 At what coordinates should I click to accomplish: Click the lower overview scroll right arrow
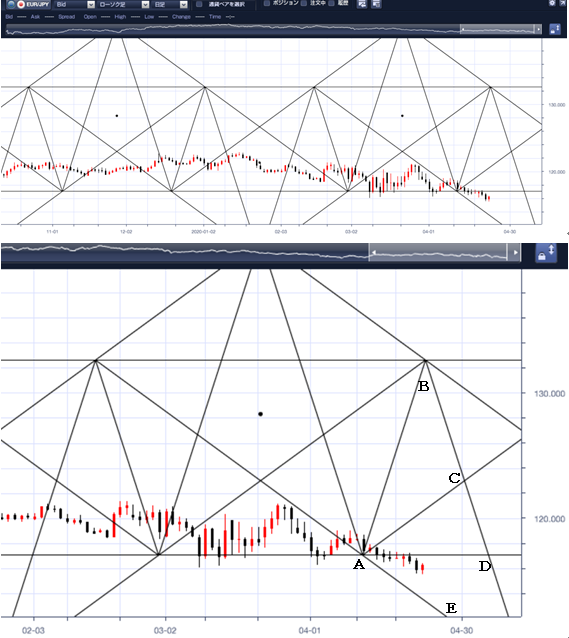[x=515, y=253]
